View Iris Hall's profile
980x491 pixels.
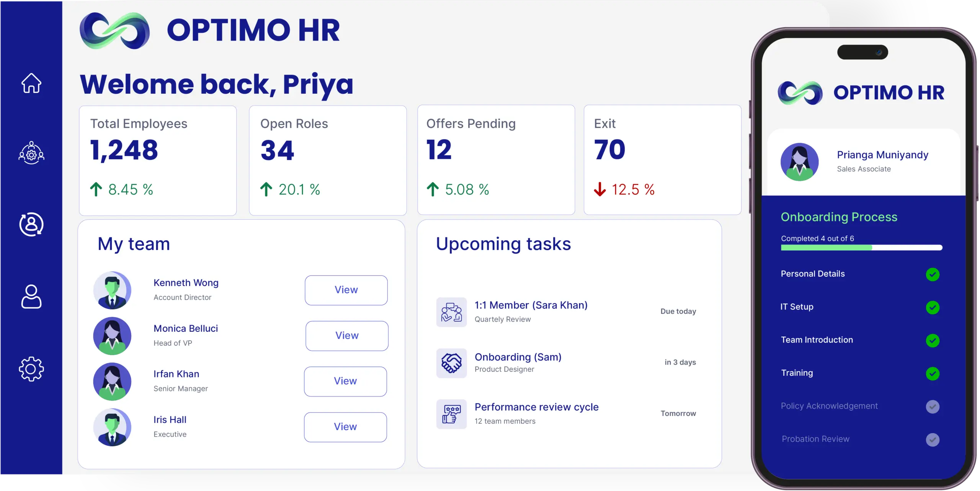(345, 427)
